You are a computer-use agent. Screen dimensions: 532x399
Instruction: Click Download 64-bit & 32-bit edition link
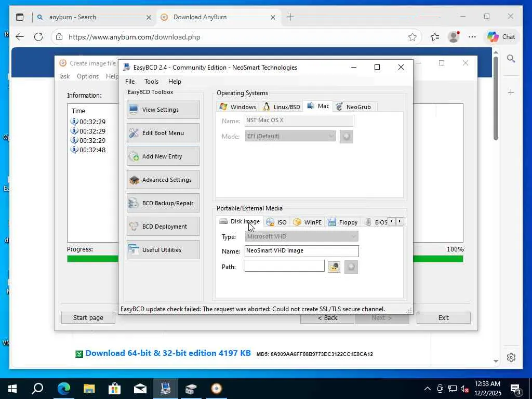point(168,353)
